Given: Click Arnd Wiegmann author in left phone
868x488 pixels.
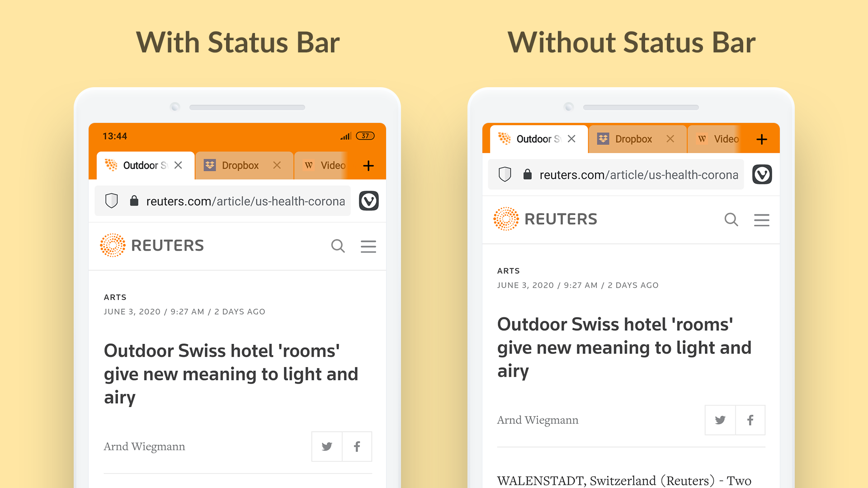Looking at the screenshot, I should click(145, 446).
